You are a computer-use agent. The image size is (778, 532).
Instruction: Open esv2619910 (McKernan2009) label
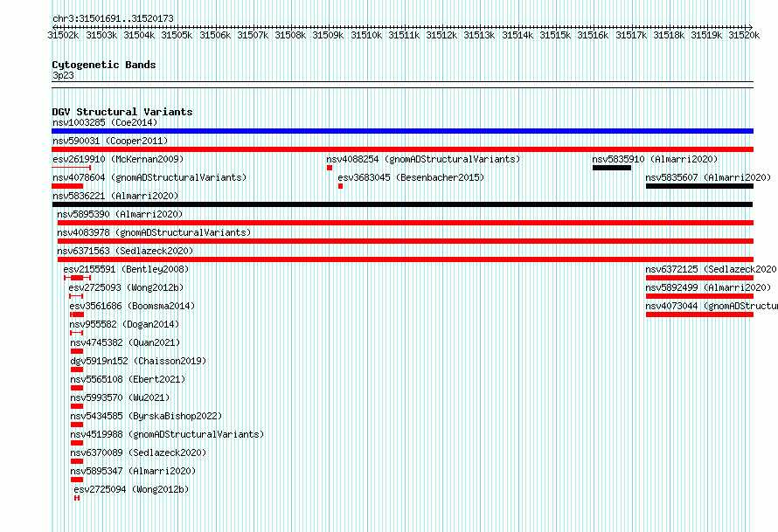tap(118, 159)
